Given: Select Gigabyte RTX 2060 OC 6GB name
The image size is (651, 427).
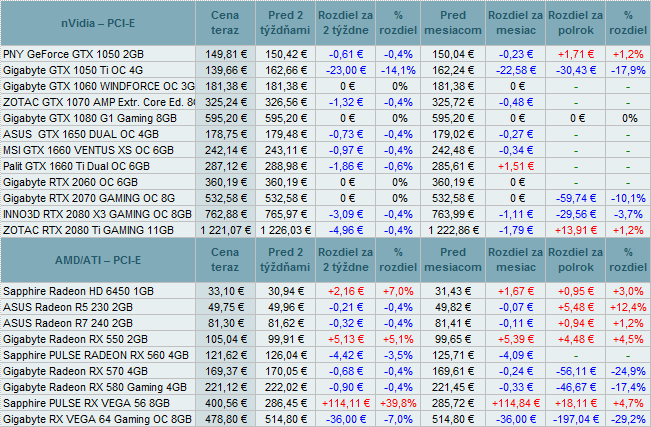Looking at the screenshot, I should pyautogui.click(x=71, y=182).
